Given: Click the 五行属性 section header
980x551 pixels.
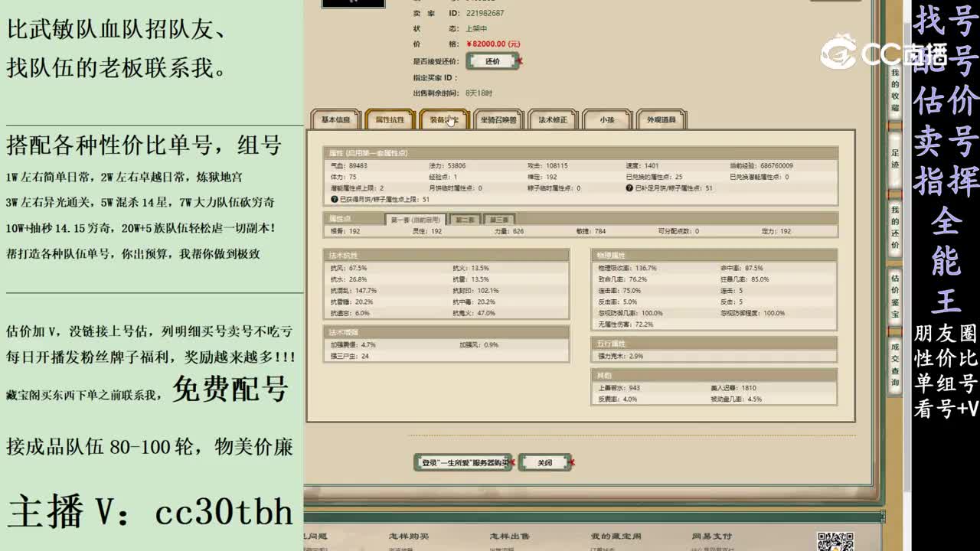Looking at the screenshot, I should click(714, 344).
